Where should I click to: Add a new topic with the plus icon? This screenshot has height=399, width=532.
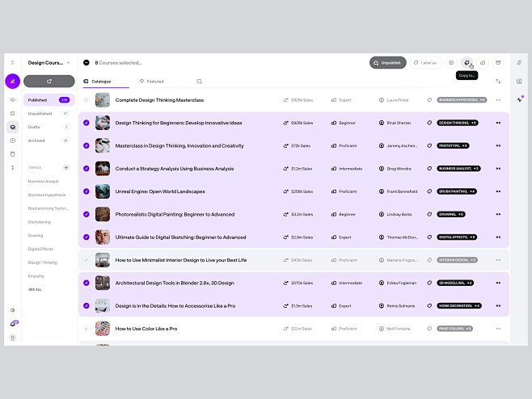click(66, 167)
